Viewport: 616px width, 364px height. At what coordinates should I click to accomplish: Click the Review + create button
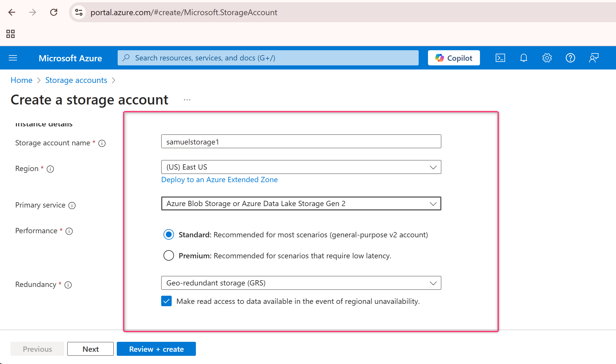click(x=156, y=349)
